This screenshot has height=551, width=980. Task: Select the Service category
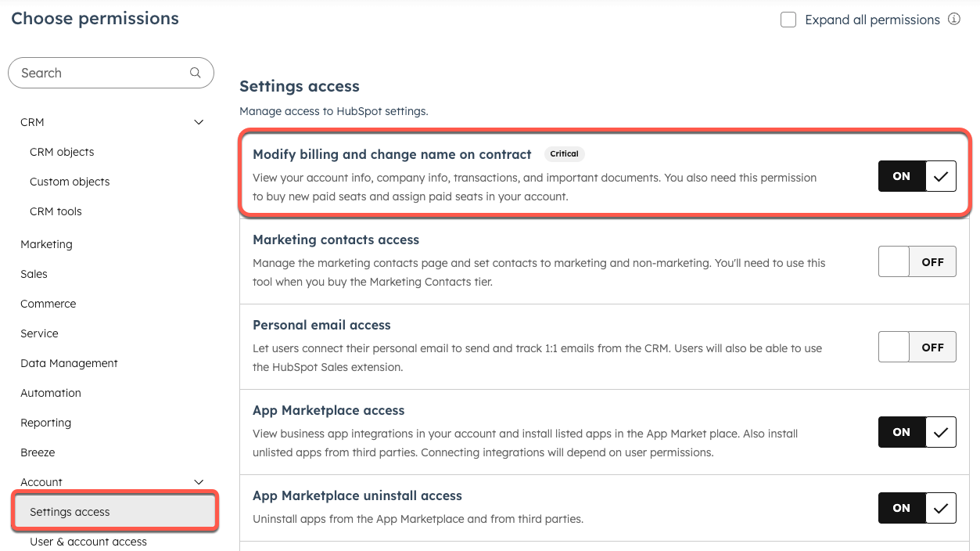39,333
